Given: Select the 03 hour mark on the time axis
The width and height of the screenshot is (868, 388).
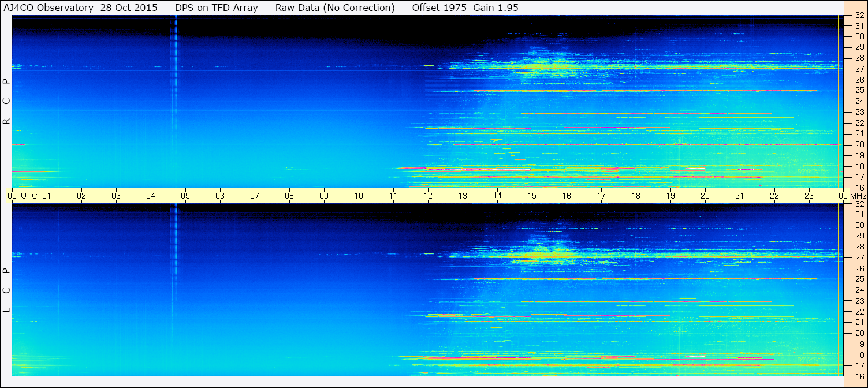Looking at the screenshot, I should [x=116, y=196].
